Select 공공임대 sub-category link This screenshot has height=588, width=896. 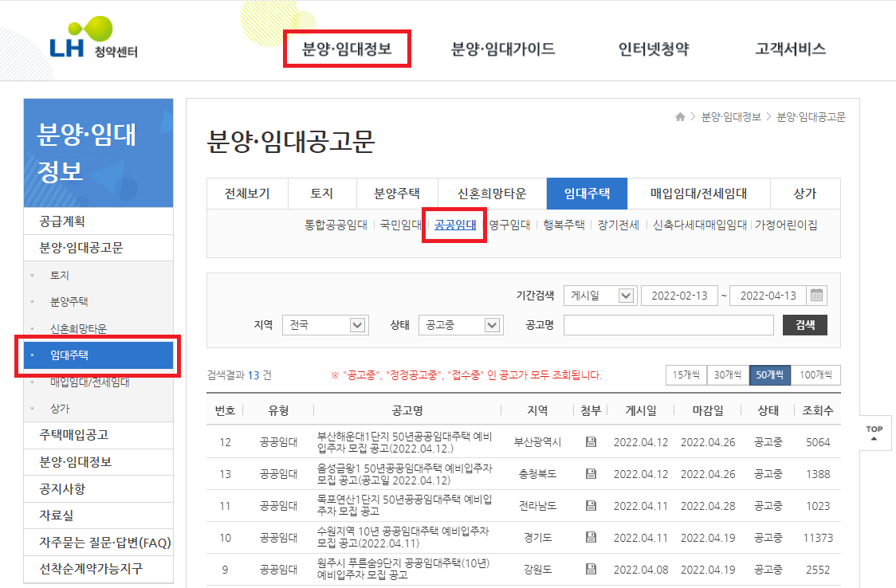455,225
